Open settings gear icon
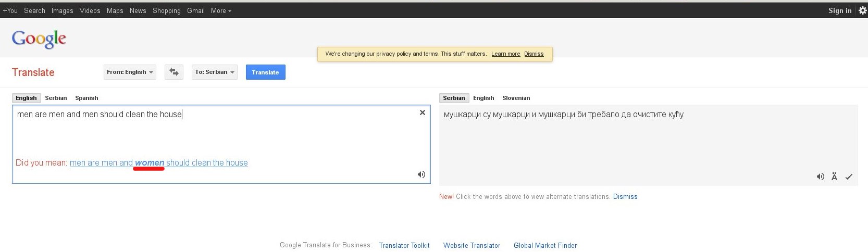 (x=862, y=10)
